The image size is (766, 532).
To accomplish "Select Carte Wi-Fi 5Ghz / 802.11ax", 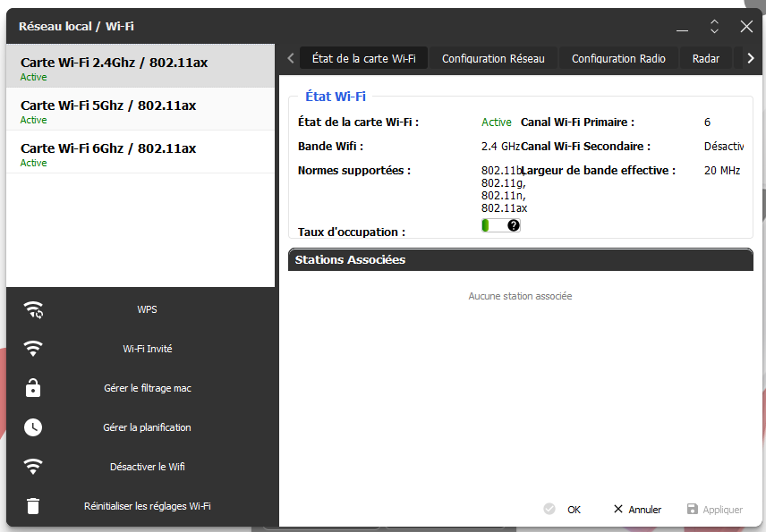I will pyautogui.click(x=140, y=109).
